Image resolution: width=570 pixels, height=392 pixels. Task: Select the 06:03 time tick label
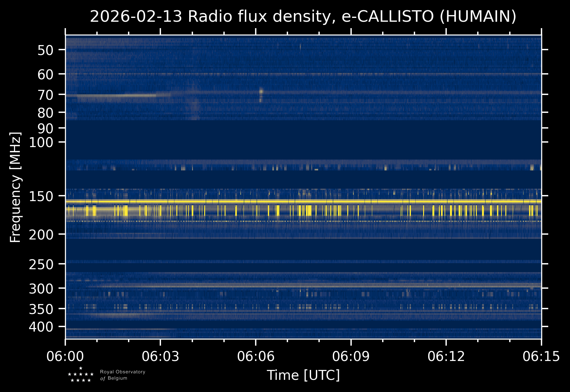(160, 356)
